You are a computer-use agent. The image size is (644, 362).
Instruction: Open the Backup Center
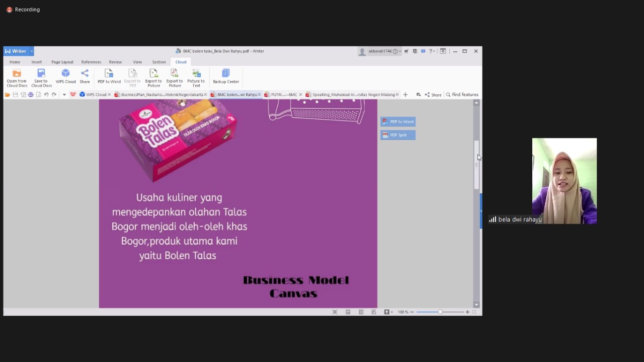pos(226,77)
